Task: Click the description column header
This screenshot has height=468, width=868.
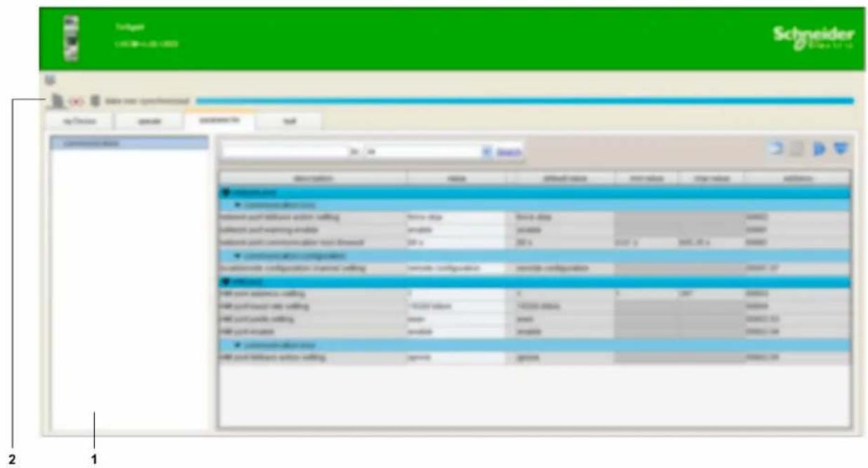Action: tap(313, 179)
